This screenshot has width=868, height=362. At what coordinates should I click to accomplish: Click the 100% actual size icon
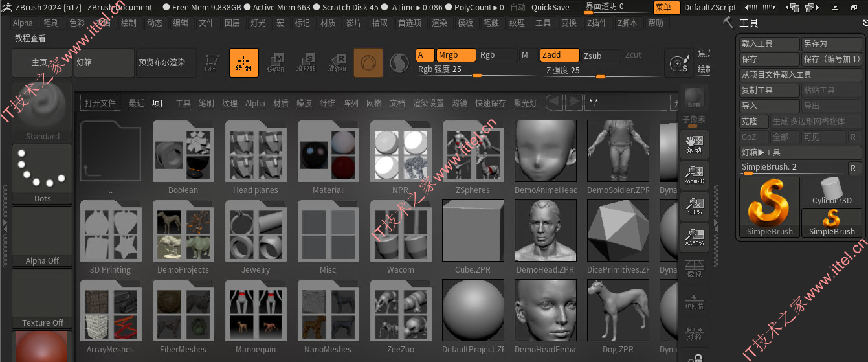pos(695,206)
